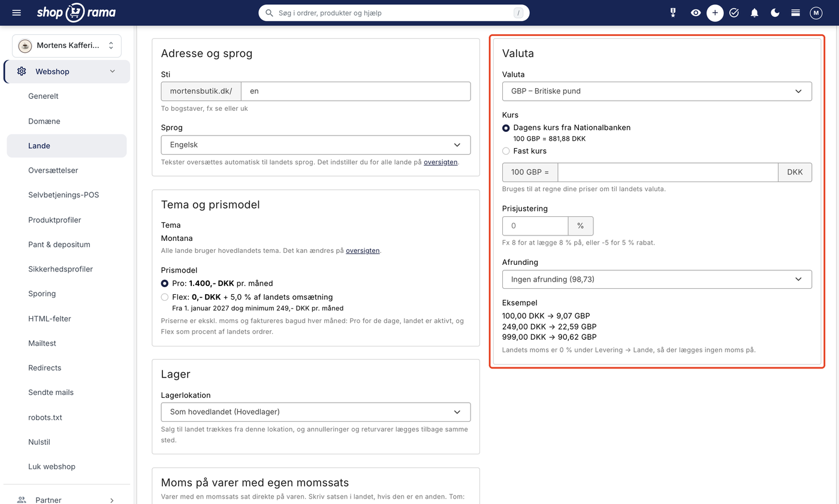Open the Lagerlokation dropdown
The width and height of the screenshot is (839, 504).
point(316,412)
